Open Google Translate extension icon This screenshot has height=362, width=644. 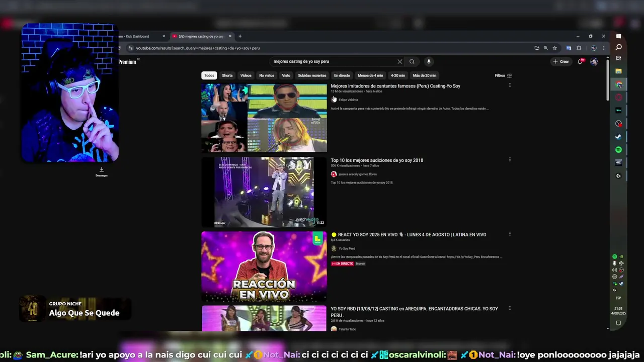click(x=569, y=48)
